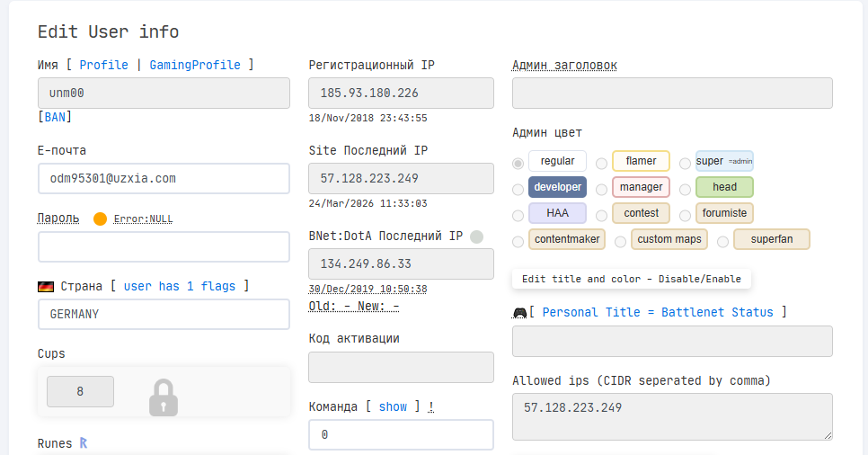The image size is (868, 455).
Task: Click the date 24/Mar/2026 11:33:03
Action: [368, 203]
